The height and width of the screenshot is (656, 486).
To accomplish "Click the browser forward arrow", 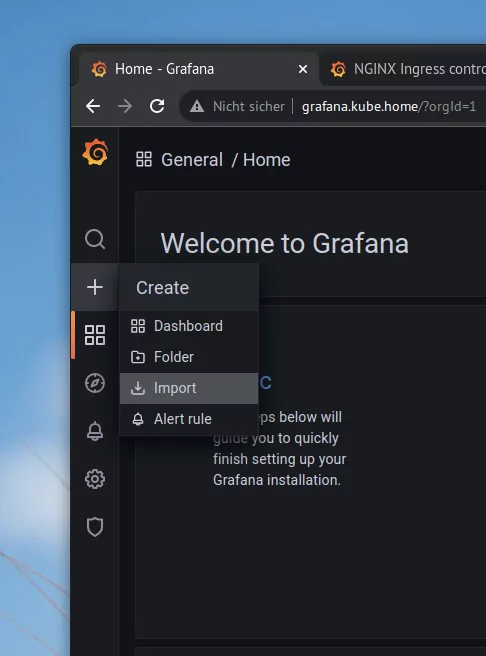I will (125, 106).
